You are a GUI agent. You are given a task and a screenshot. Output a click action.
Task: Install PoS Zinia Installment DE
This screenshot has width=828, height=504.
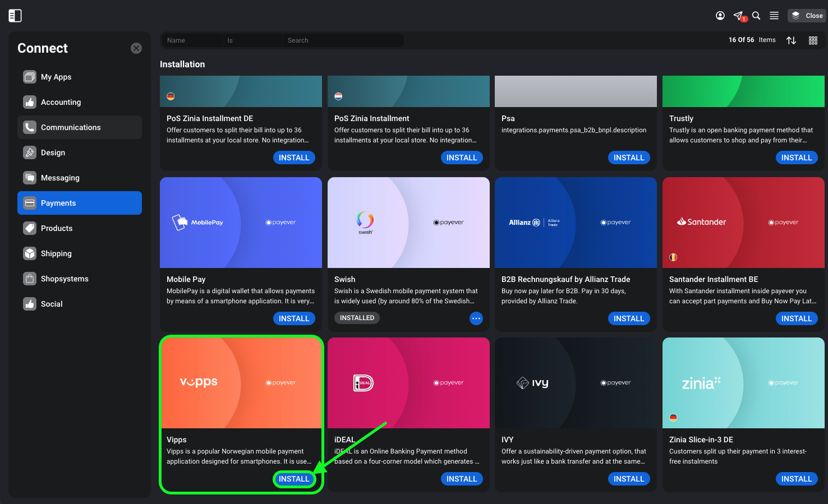click(294, 158)
